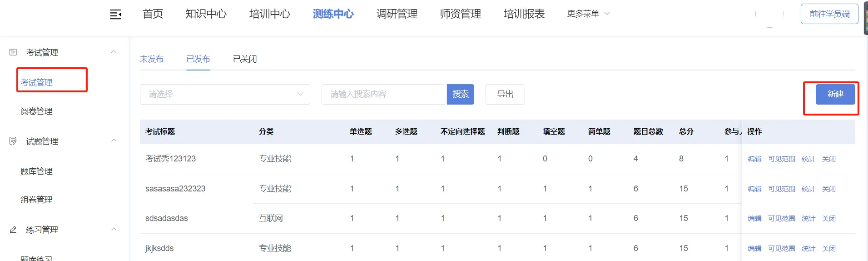This screenshot has height=261, width=868.
Task: Select 考试管理 sidebar submenu item
Action: point(37,83)
